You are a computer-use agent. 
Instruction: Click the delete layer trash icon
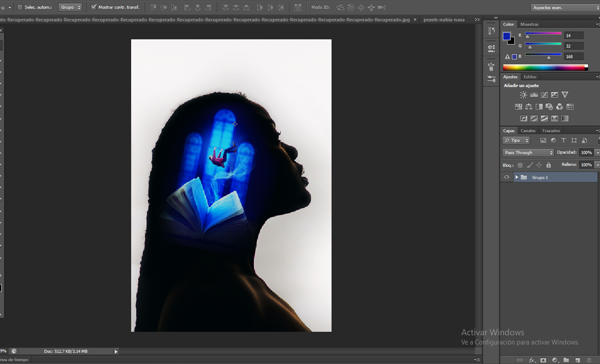pyautogui.click(x=589, y=360)
